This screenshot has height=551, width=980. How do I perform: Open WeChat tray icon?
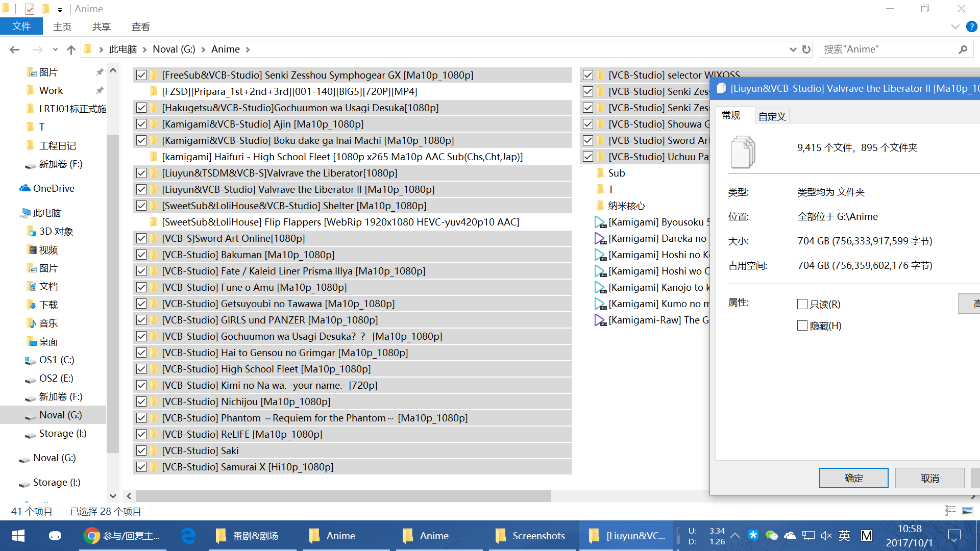tap(772, 536)
